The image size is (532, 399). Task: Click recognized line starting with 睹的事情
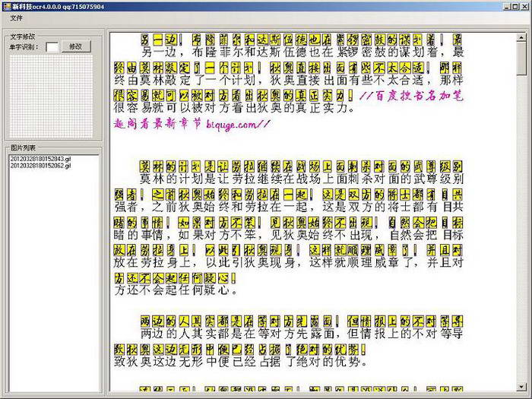click(x=288, y=235)
